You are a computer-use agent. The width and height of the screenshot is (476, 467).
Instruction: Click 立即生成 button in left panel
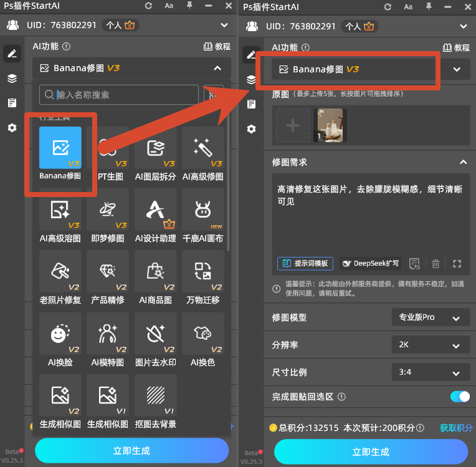pyautogui.click(x=131, y=451)
